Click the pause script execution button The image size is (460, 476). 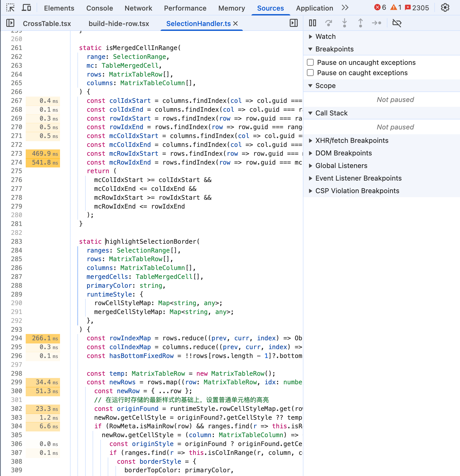coord(313,23)
